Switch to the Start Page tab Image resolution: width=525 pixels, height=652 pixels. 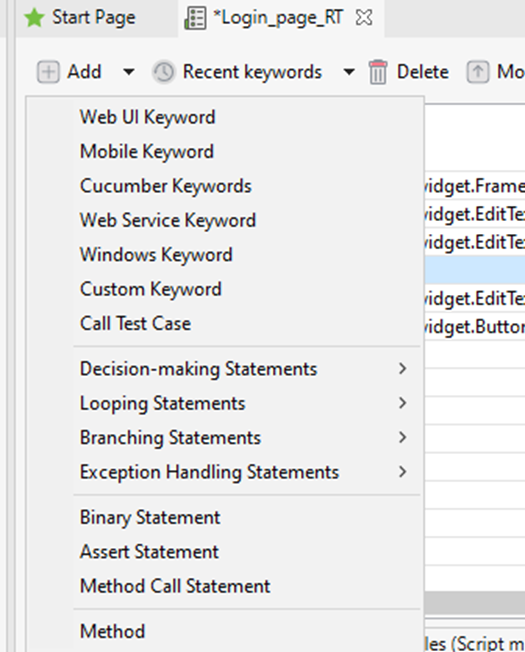[x=94, y=17]
